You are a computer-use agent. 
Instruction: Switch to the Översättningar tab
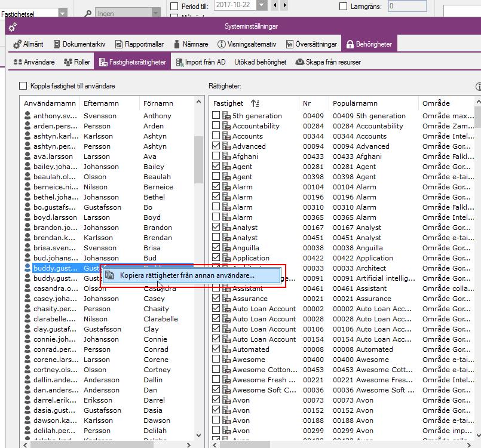(312, 44)
